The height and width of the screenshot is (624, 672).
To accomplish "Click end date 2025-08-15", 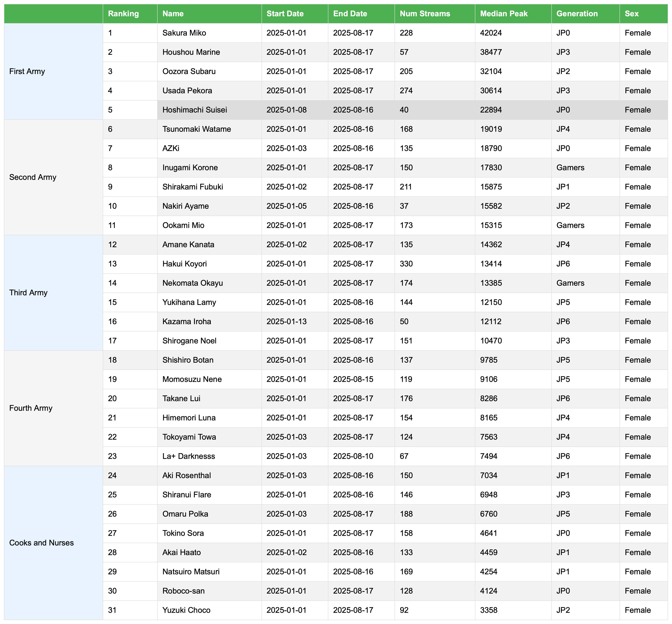I will (x=353, y=379).
